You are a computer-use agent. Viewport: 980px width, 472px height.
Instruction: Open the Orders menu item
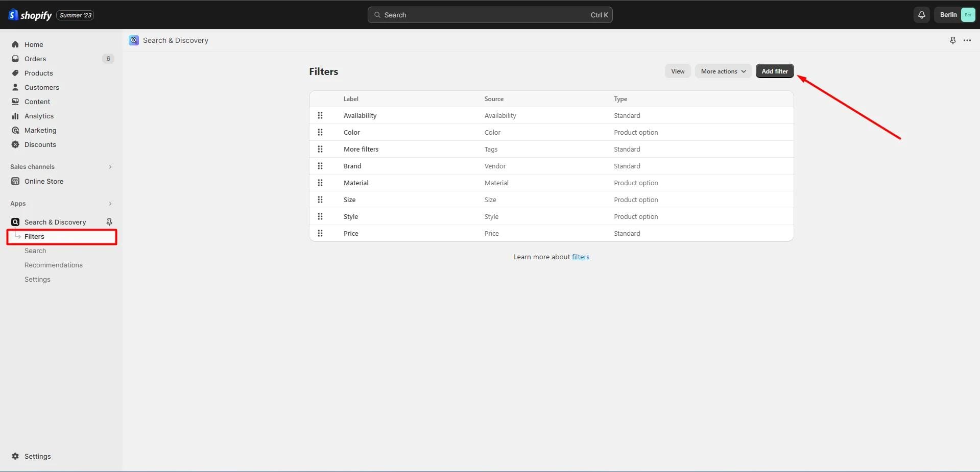[35, 59]
